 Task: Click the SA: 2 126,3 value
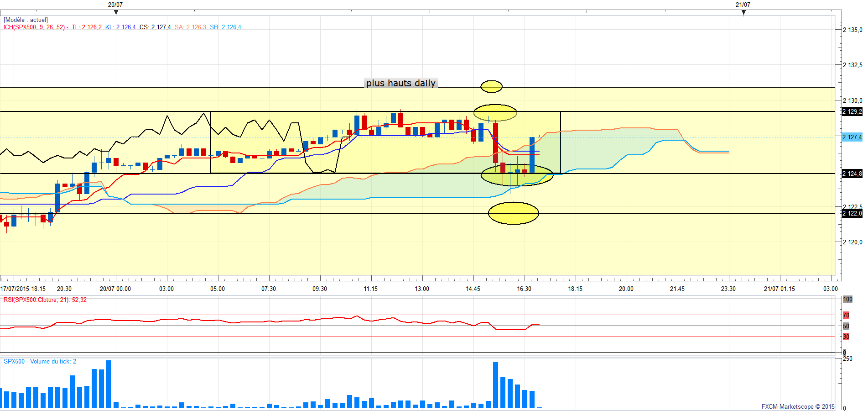(190, 27)
